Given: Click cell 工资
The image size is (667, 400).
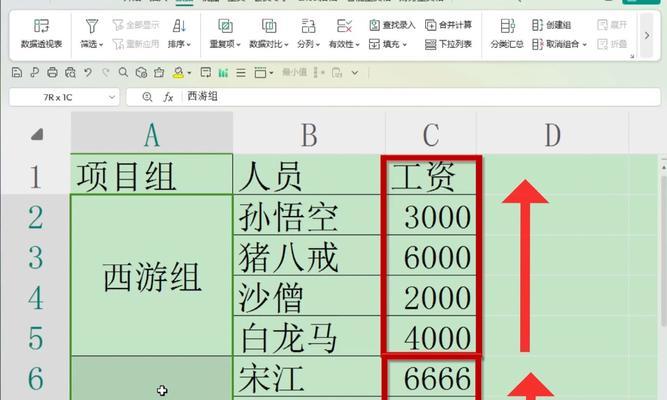Looking at the screenshot, I should pyautogui.click(x=431, y=175).
